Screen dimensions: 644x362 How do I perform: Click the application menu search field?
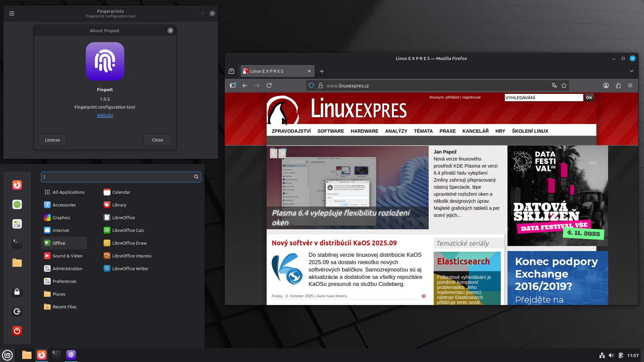pyautogui.click(x=118, y=177)
